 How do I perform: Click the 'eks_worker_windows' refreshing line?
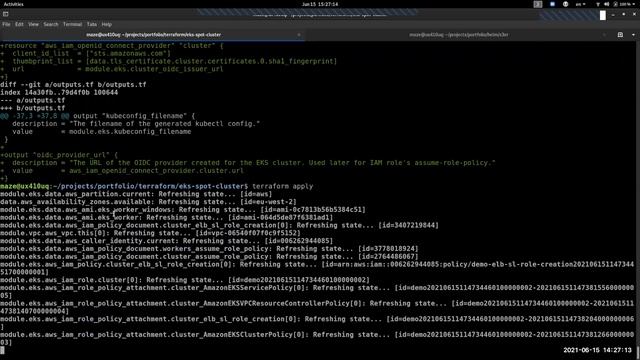pyautogui.click(x=183, y=210)
